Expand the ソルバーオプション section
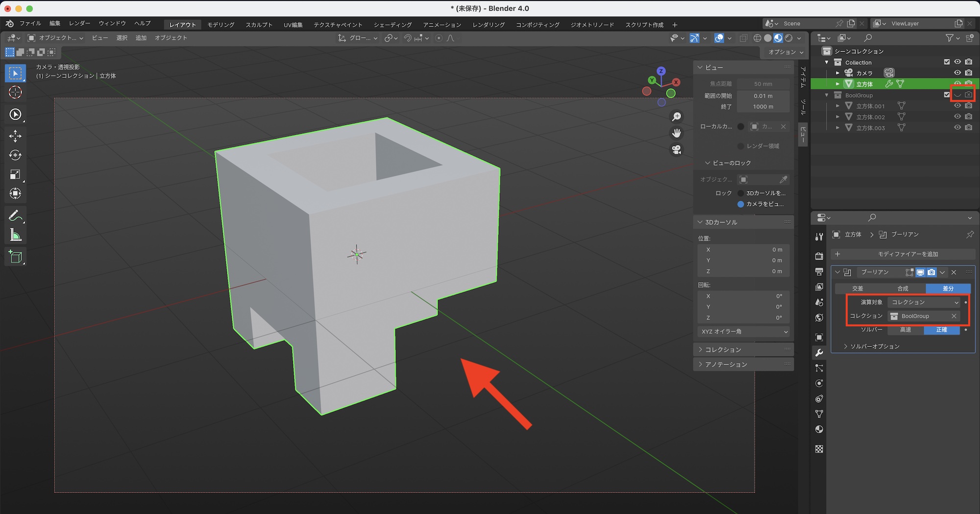The height and width of the screenshot is (514, 980). (874, 346)
